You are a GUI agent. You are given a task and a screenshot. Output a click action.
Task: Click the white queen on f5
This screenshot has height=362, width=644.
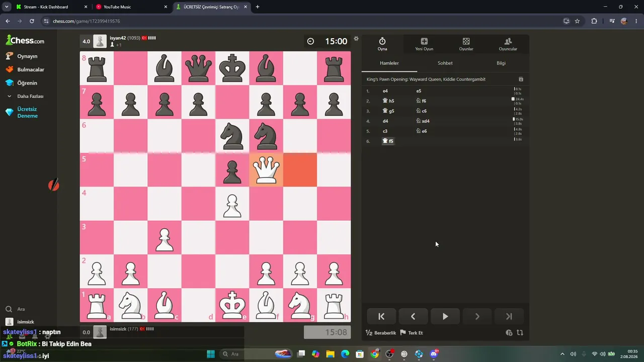[x=266, y=169]
